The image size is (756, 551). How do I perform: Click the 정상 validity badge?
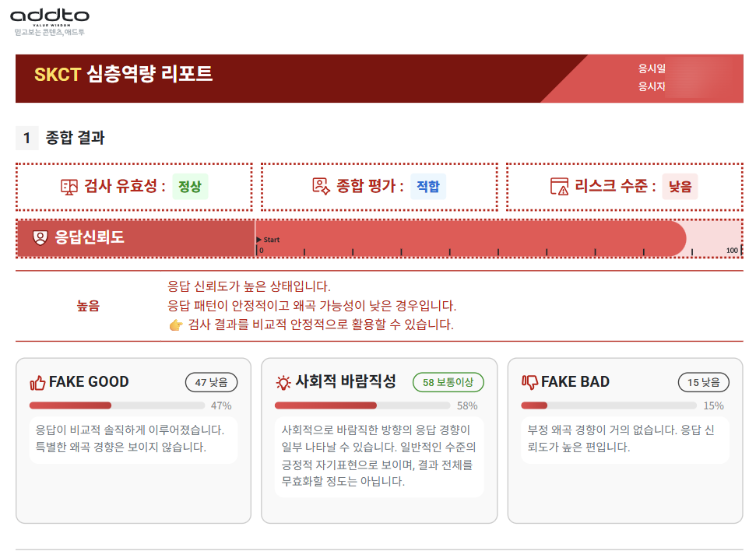click(x=190, y=187)
